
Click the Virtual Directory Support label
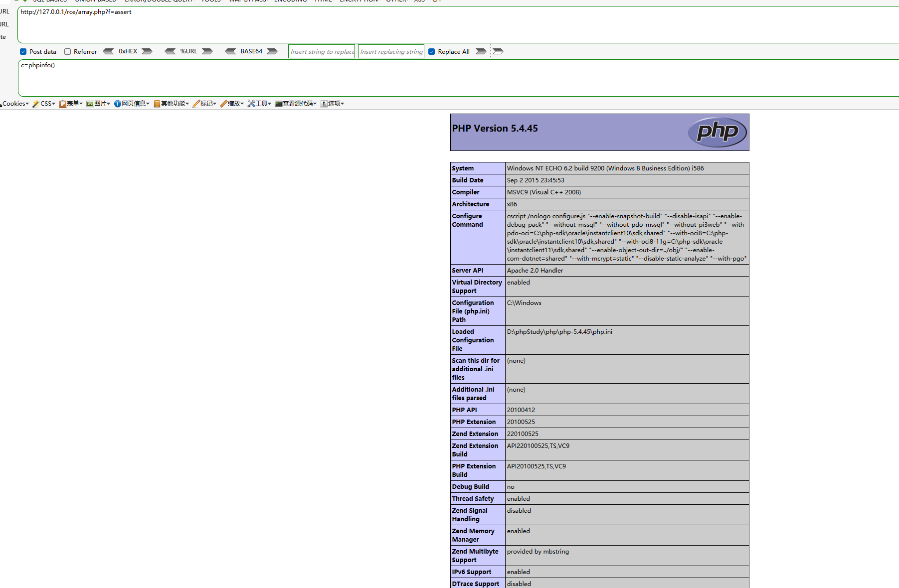click(x=477, y=287)
